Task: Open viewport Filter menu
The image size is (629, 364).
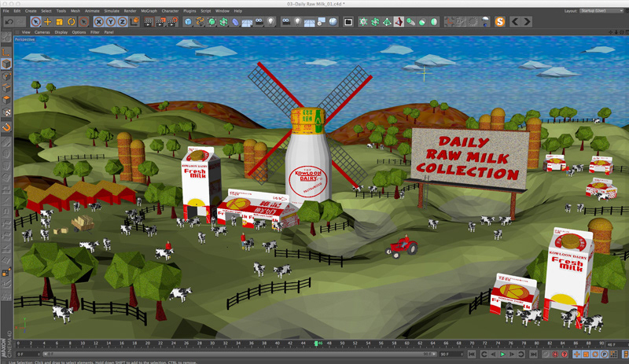Action: pyautogui.click(x=95, y=32)
